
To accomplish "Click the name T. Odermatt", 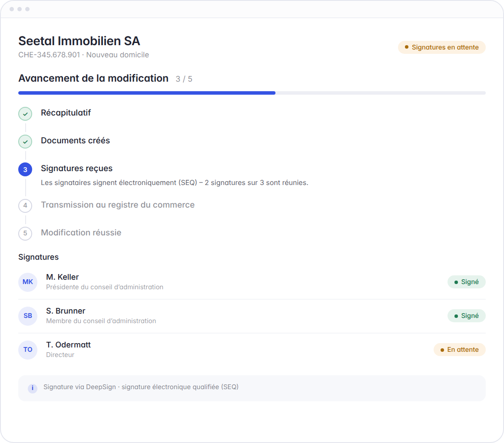I will [x=69, y=345].
